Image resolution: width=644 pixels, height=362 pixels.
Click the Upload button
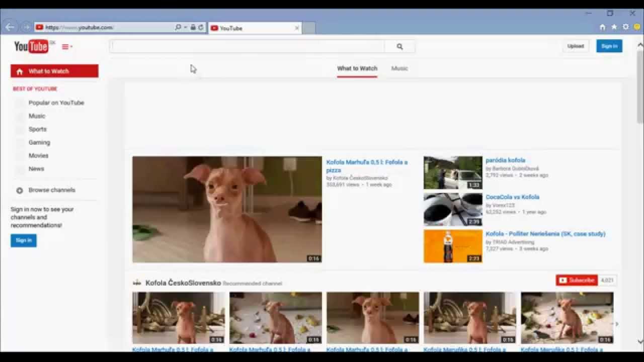tap(576, 46)
